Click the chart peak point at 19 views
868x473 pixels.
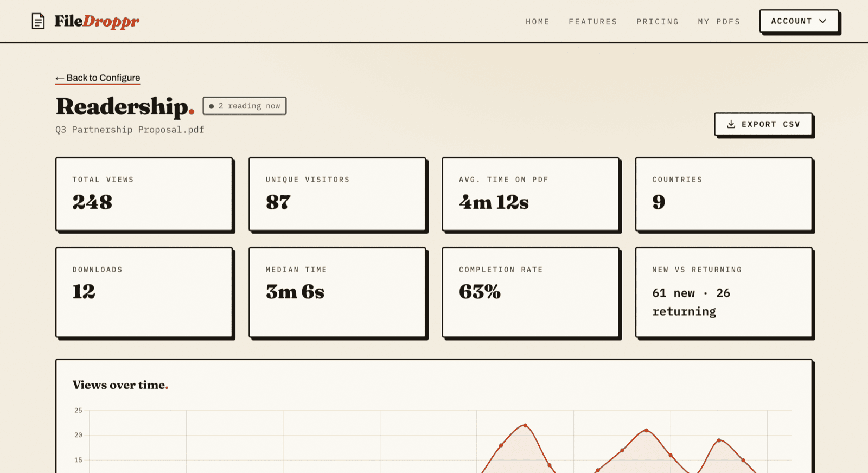719,440
